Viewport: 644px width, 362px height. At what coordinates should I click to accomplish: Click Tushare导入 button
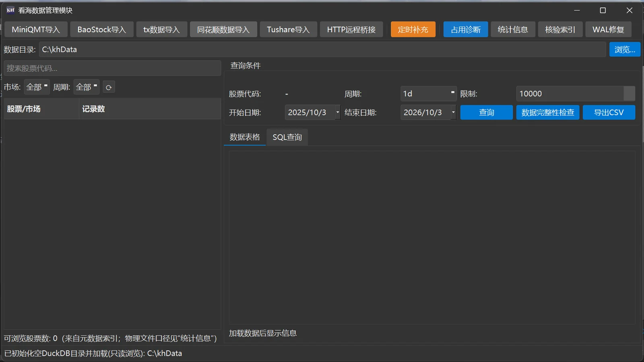tap(288, 29)
